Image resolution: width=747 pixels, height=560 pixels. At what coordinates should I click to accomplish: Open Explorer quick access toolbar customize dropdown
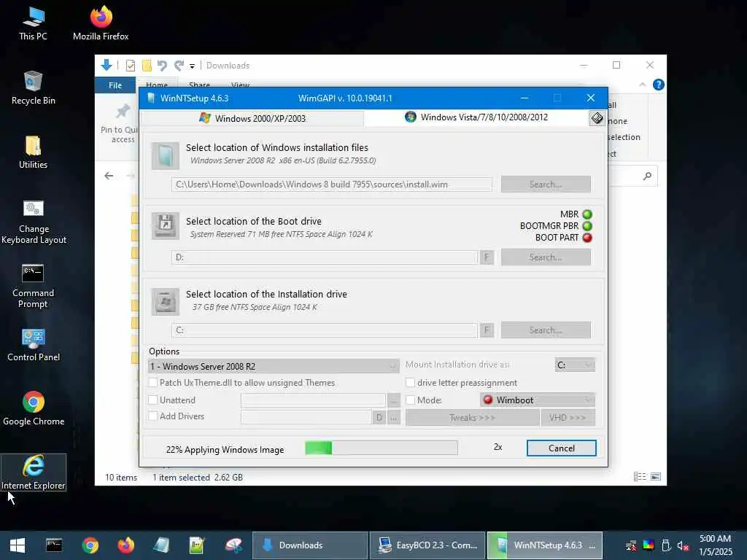[192, 66]
